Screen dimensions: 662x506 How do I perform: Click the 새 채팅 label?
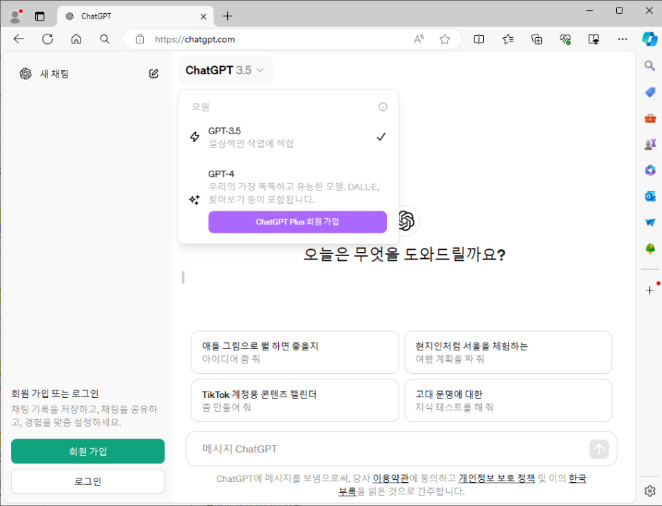[x=54, y=74]
